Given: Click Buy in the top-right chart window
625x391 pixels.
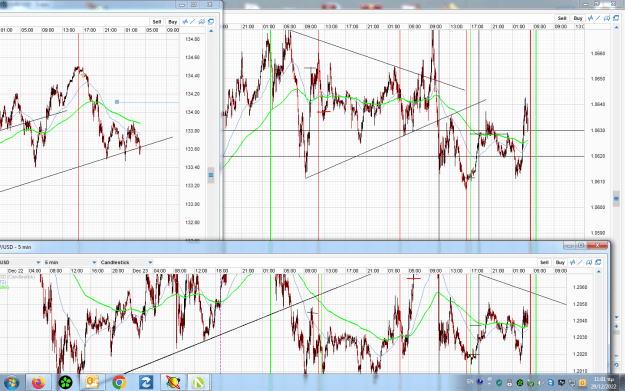Looking at the screenshot, I should (x=578, y=18).
